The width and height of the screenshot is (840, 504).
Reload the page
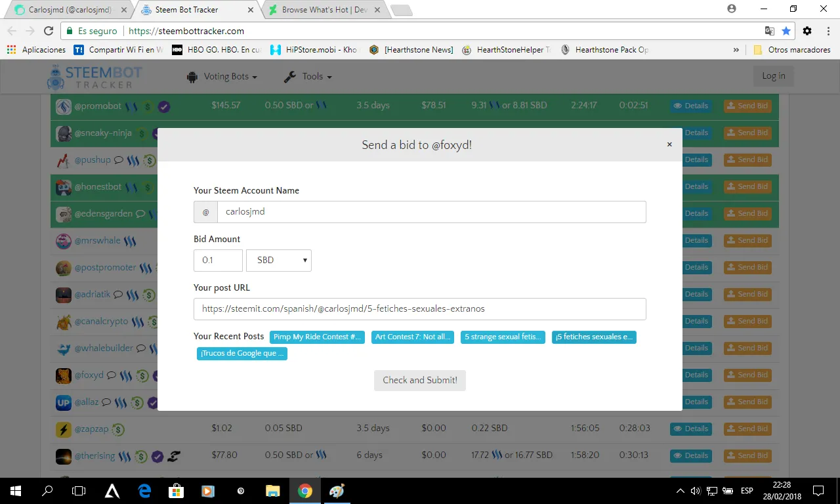49,31
